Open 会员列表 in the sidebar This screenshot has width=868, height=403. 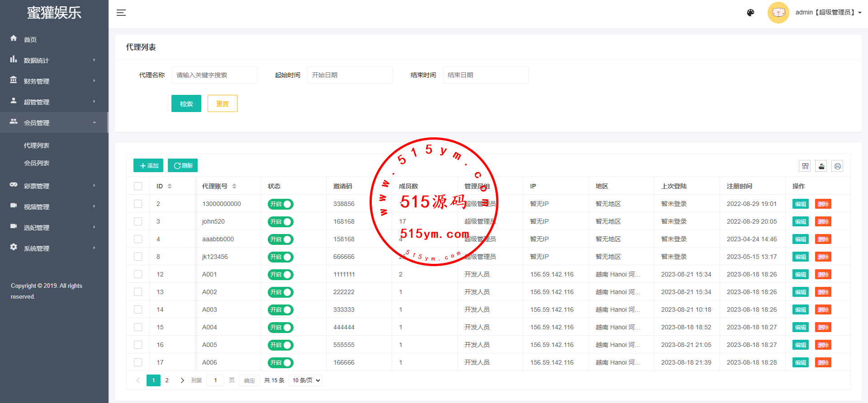pos(37,163)
